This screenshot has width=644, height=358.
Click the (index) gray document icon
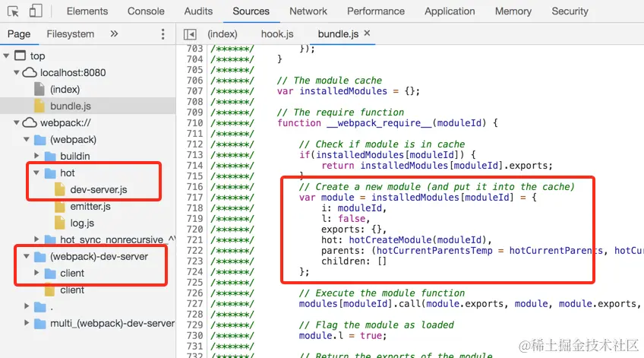pos(39,89)
